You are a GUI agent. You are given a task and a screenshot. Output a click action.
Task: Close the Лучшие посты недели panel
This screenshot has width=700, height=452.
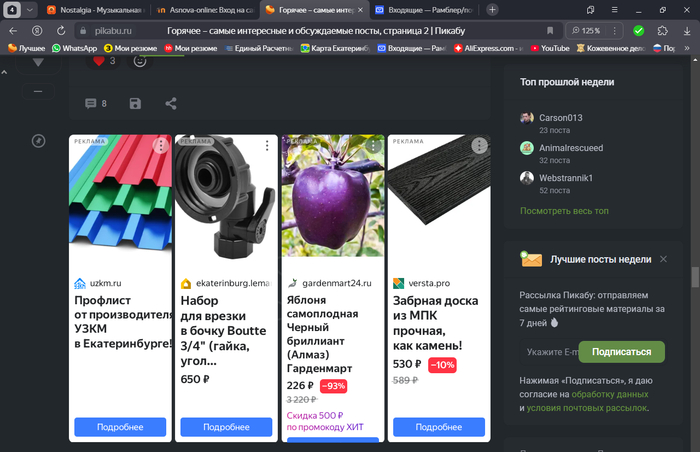click(x=691, y=259)
